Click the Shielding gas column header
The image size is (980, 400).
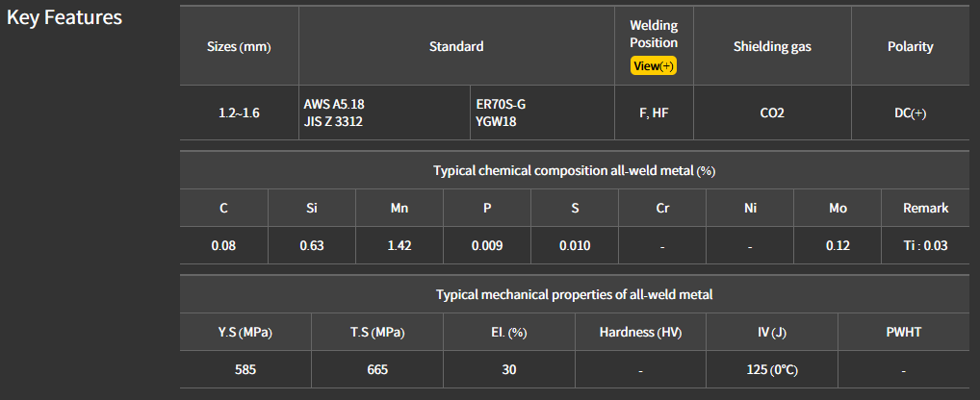pyautogui.click(x=772, y=46)
